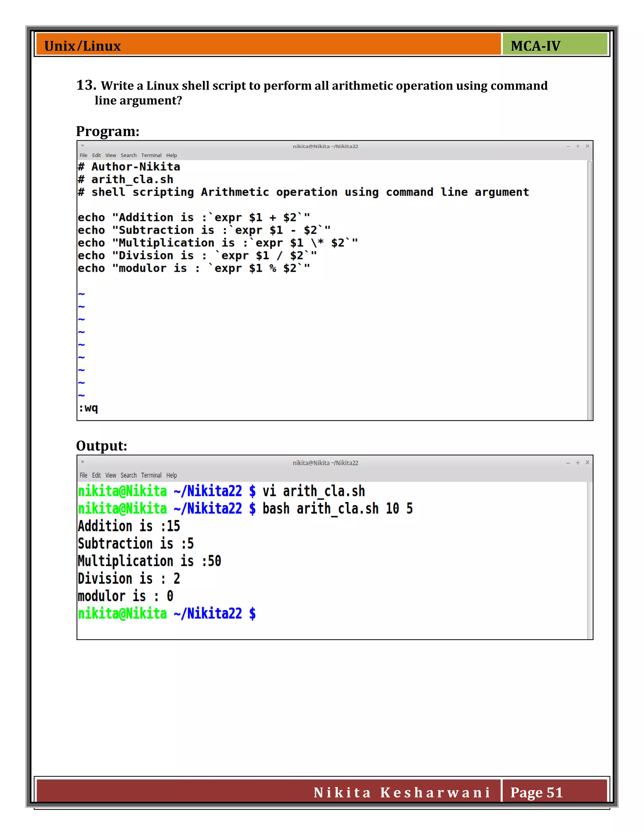
Task: Open View menu in Program terminal window
Action: point(111,155)
